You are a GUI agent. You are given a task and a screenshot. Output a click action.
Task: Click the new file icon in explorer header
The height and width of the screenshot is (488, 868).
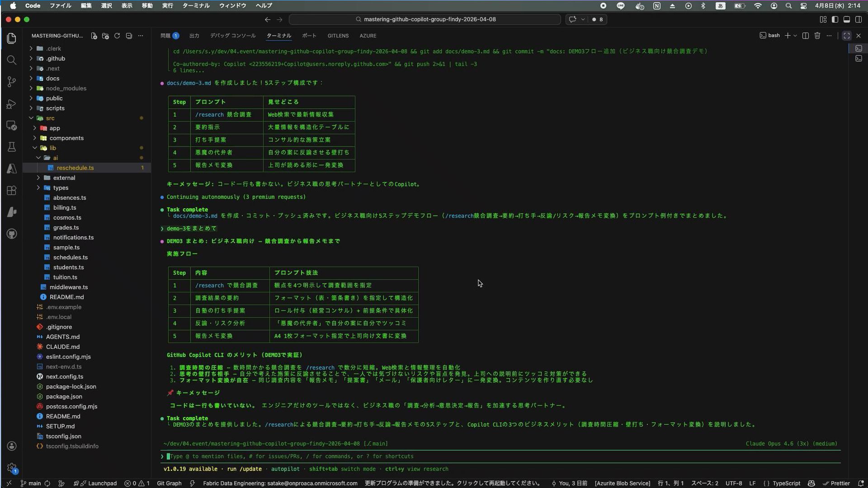click(94, 36)
